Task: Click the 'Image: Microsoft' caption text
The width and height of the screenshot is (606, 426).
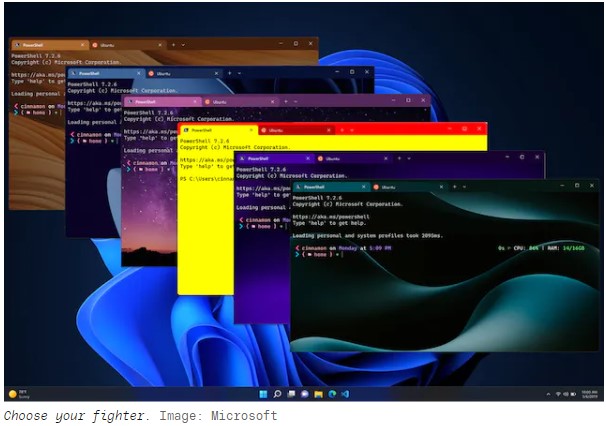Action: 218,416
